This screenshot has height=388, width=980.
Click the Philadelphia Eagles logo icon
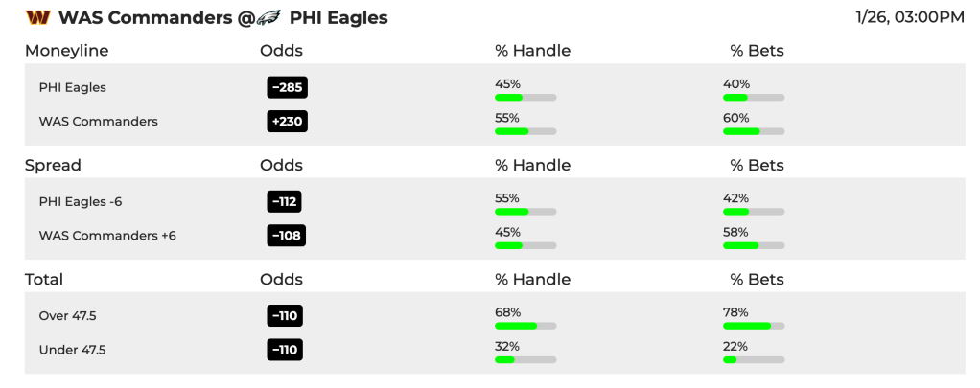point(269,18)
